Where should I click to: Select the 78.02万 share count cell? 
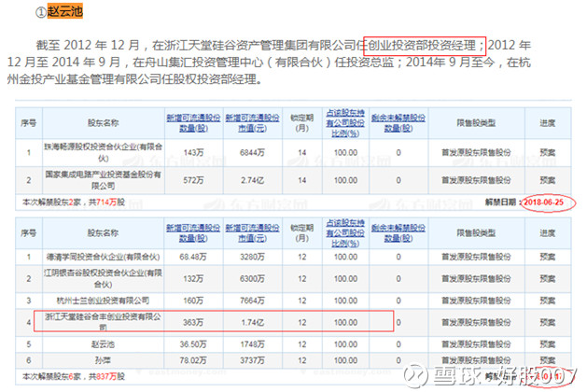pos(193,360)
